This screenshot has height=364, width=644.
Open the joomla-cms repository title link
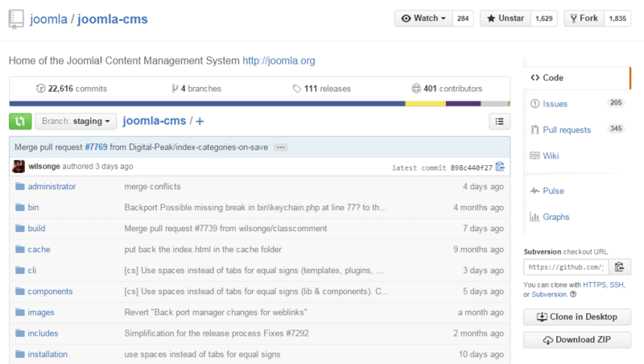pos(113,19)
